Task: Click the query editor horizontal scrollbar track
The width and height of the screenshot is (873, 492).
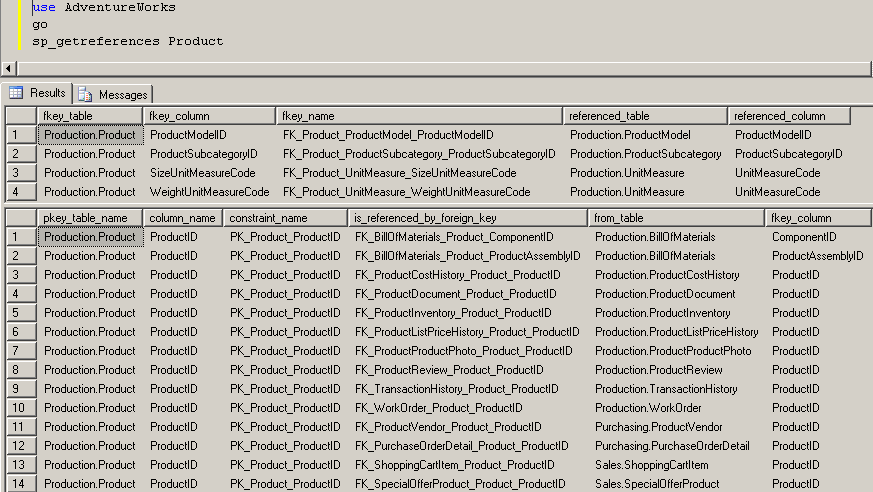Action: pos(444,68)
